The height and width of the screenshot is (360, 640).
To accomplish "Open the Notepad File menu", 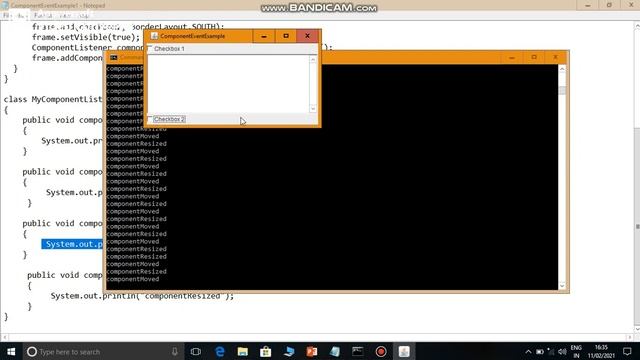I will tap(6, 16).
